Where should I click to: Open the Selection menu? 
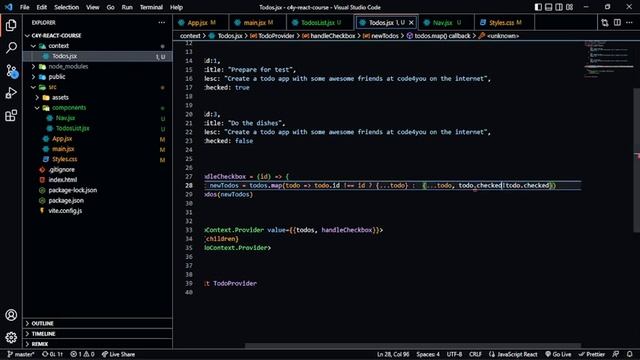67,7
